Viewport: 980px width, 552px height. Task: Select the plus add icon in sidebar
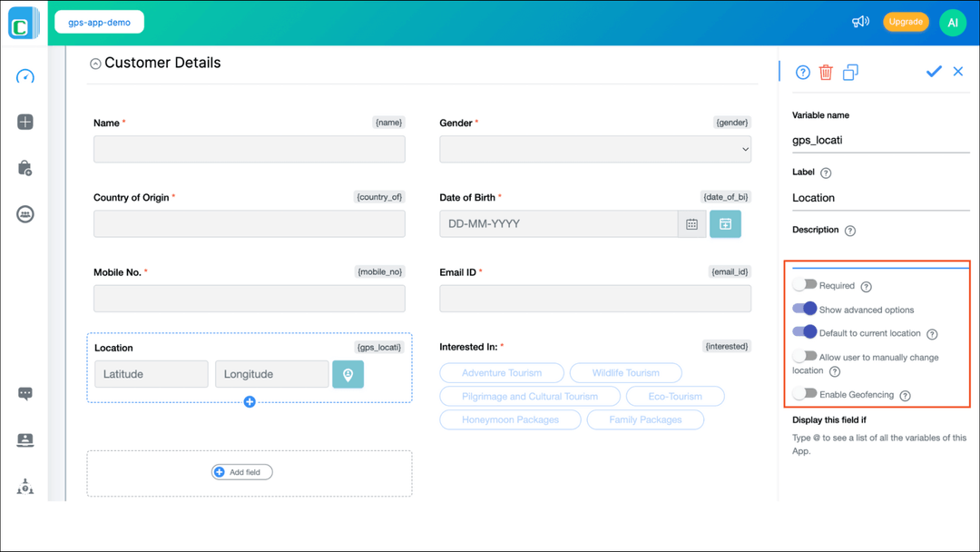click(x=24, y=122)
